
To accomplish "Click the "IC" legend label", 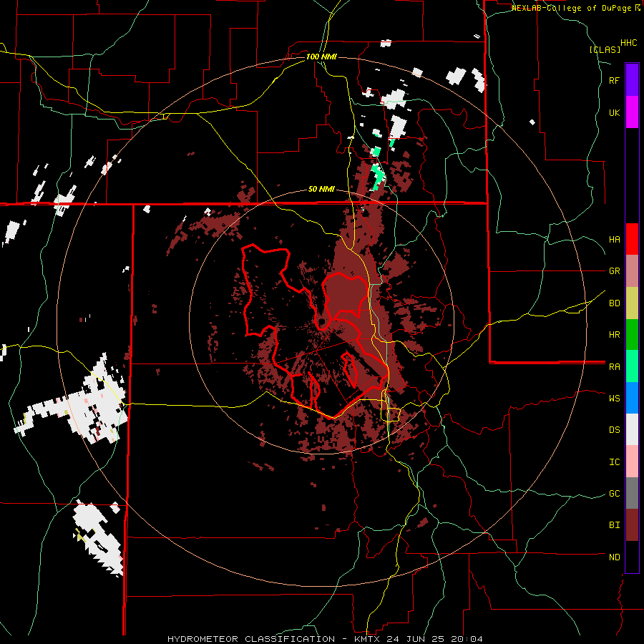I will coord(614,462).
